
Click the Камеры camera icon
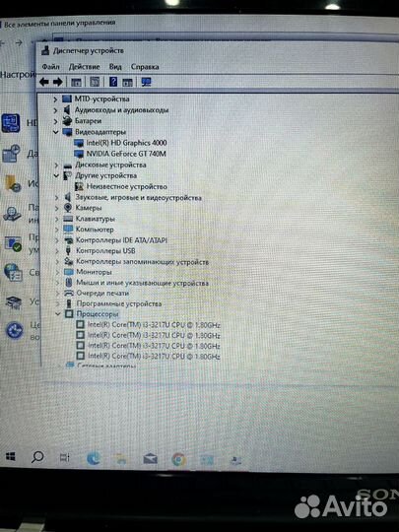68,208
